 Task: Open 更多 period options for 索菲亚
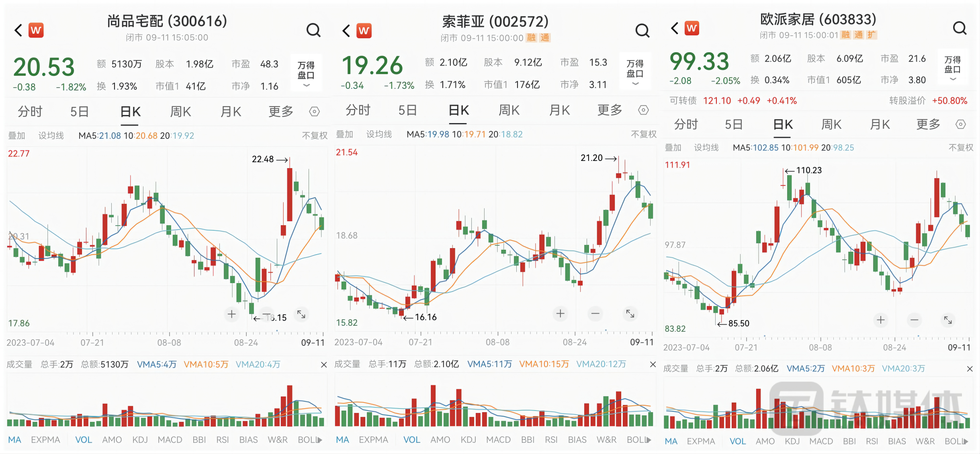coord(610,110)
